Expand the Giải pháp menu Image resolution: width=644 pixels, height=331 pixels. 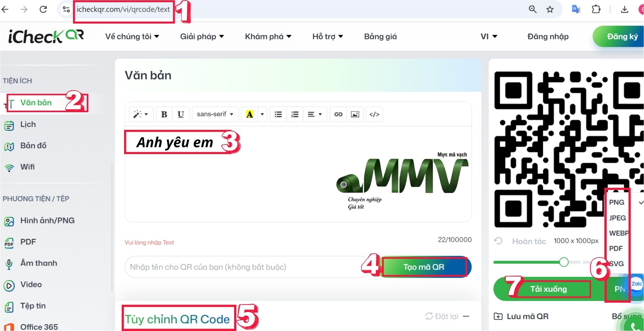tap(202, 36)
